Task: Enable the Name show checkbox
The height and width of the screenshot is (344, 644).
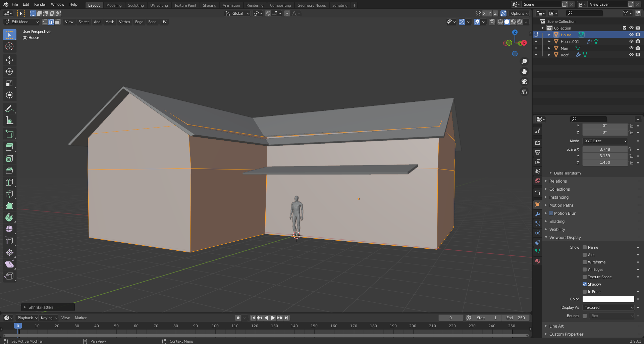Action: point(585,247)
